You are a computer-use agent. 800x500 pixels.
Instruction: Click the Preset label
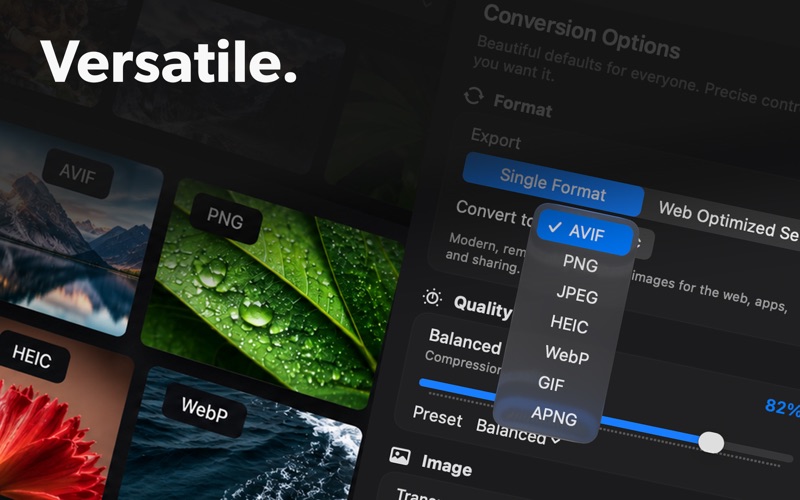[x=437, y=416]
